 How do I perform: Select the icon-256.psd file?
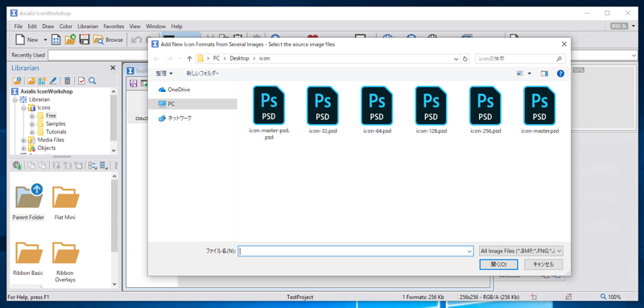(485, 110)
